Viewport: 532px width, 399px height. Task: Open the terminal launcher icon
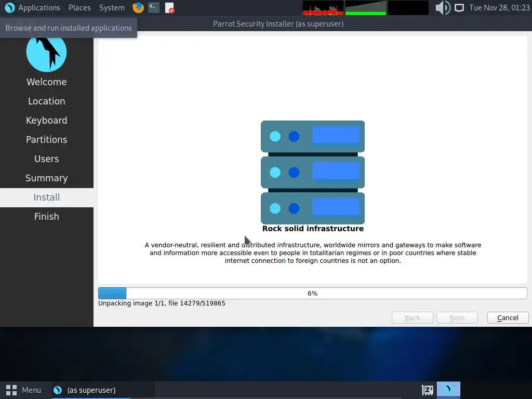pyautogui.click(x=154, y=7)
